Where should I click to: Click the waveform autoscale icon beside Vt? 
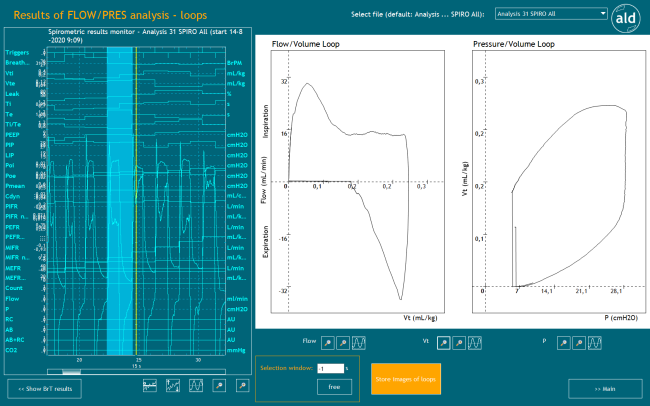[475, 341]
